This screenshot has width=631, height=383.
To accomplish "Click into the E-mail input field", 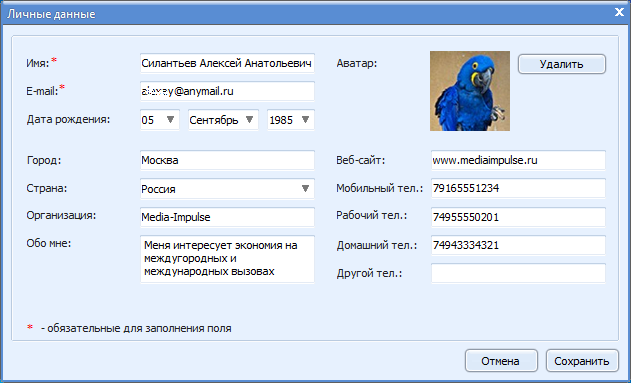I will click(x=227, y=91).
